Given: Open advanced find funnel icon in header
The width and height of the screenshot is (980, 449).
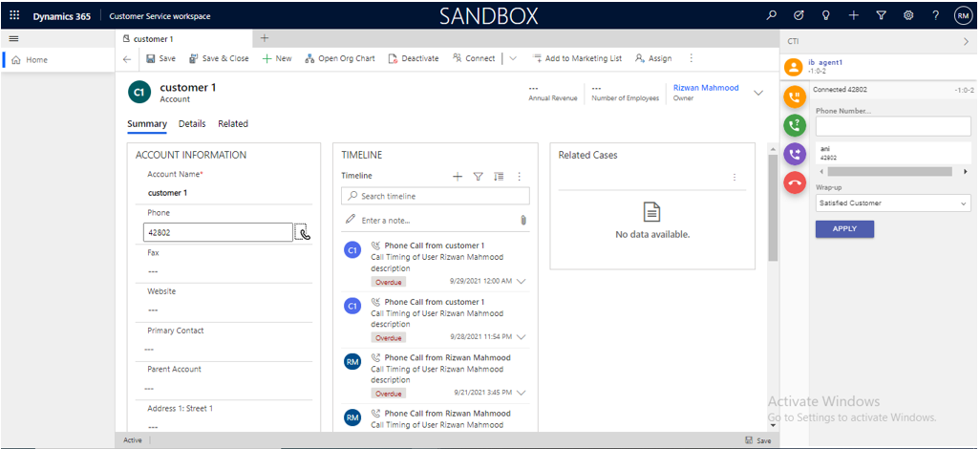Looking at the screenshot, I should pyautogui.click(x=882, y=15).
